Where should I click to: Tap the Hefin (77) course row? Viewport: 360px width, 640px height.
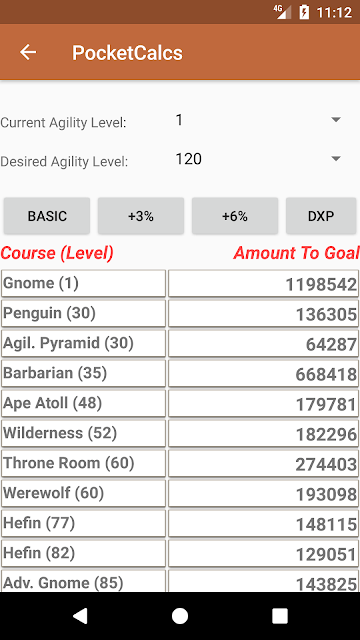pos(83,523)
